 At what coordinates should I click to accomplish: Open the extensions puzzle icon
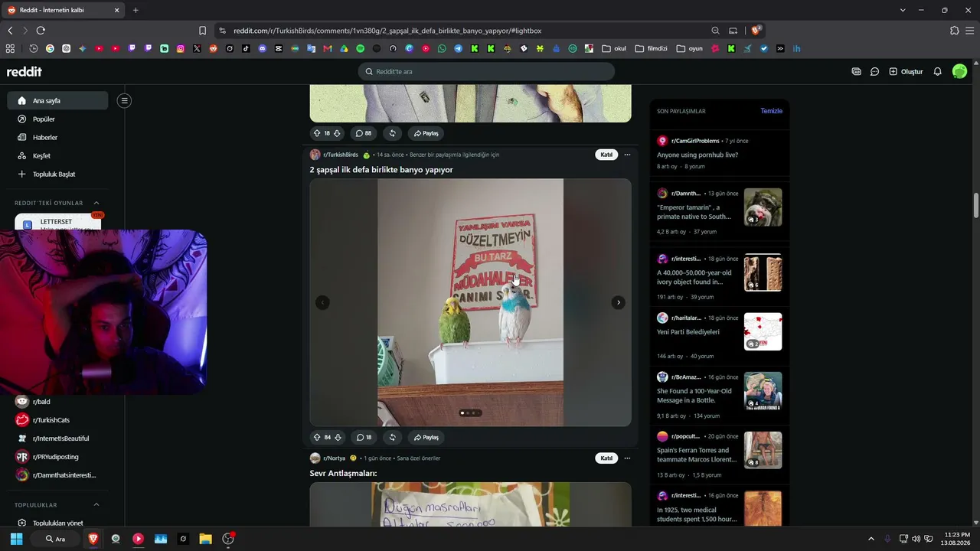pos(954,31)
